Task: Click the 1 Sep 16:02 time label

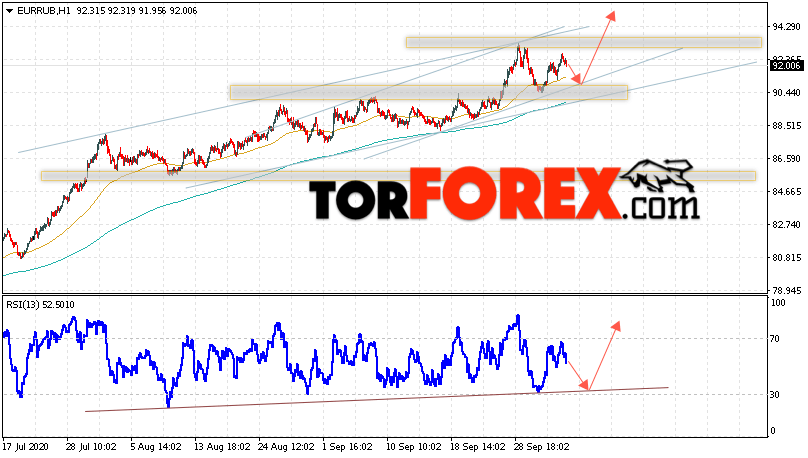Action: click(347, 447)
